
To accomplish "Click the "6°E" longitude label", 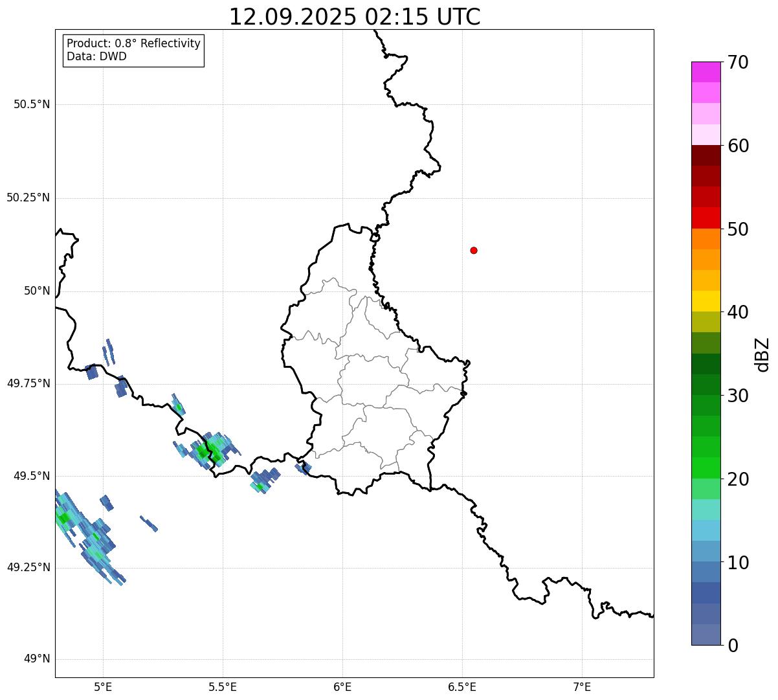I will click(342, 686).
